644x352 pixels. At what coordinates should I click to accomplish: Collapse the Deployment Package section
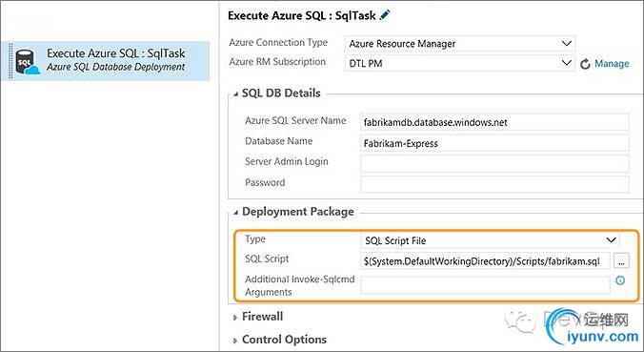(235, 213)
